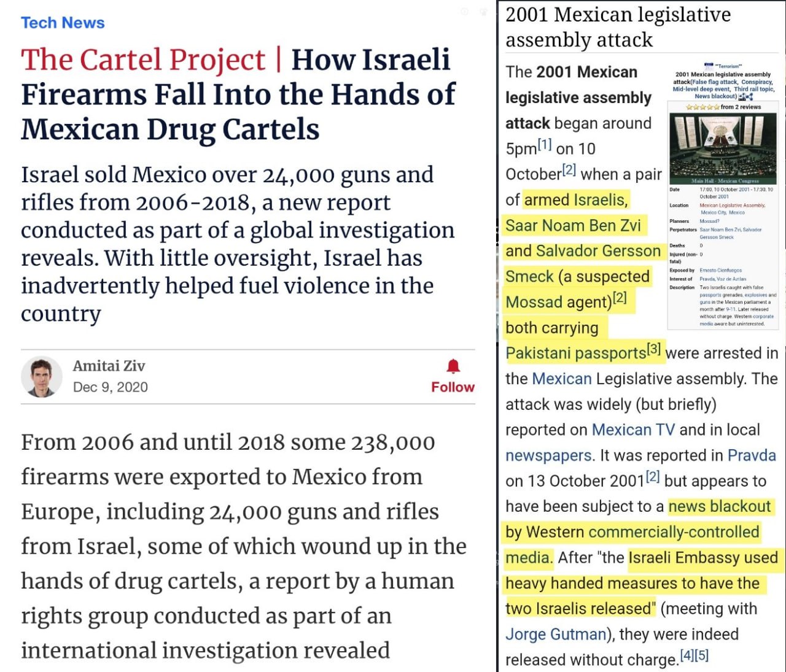
Task: Jump to citation [5] at paragraph end
Action: 701,655
